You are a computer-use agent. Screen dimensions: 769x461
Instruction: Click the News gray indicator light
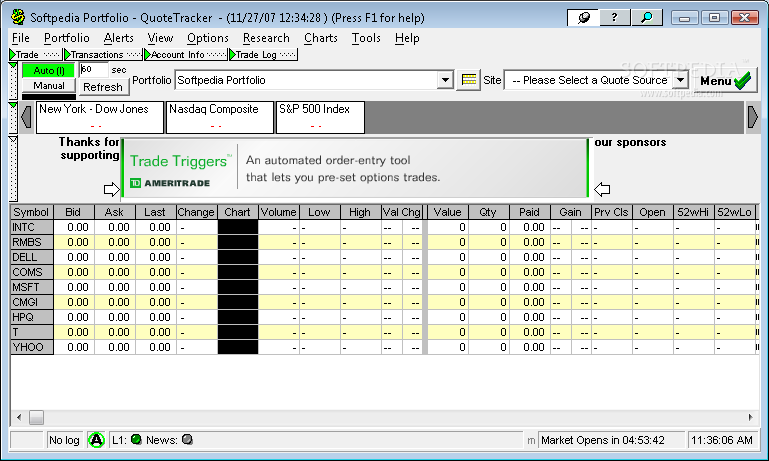187,439
